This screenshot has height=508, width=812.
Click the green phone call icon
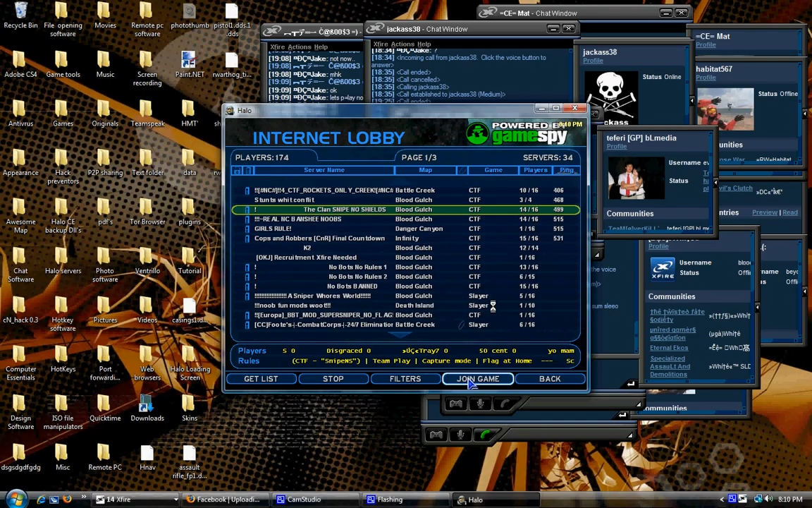click(x=485, y=435)
